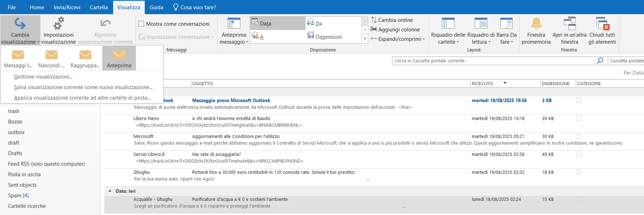644x215 pixels.
Task: Toggle category box for Acqualife - Ghughu message
Action: pyautogui.click(x=579, y=199)
